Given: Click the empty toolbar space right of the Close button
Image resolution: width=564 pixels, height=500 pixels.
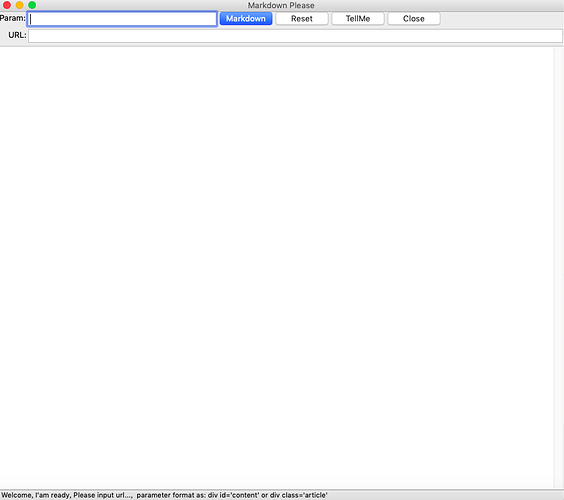Looking at the screenshot, I should pos(502,19).
